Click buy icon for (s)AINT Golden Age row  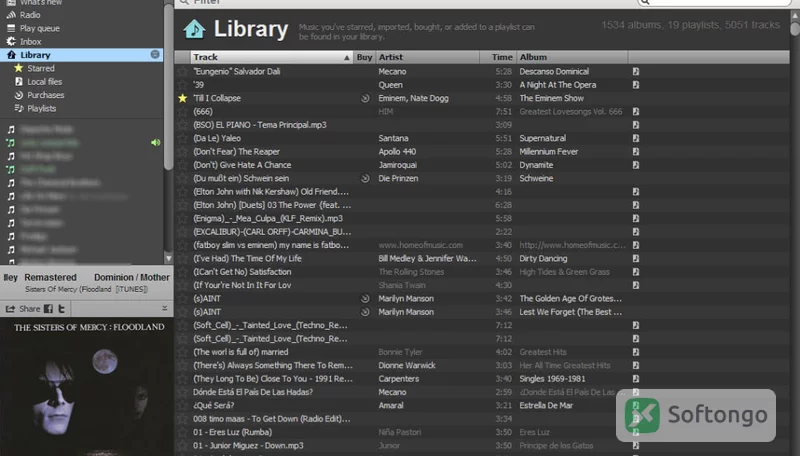coord(365,298)
